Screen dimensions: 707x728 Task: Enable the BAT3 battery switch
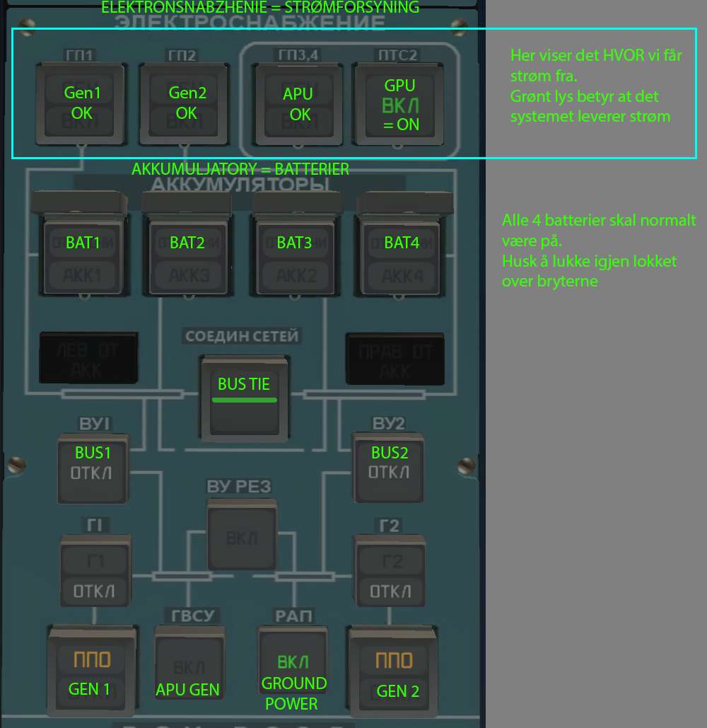click(x=296, y=256)
